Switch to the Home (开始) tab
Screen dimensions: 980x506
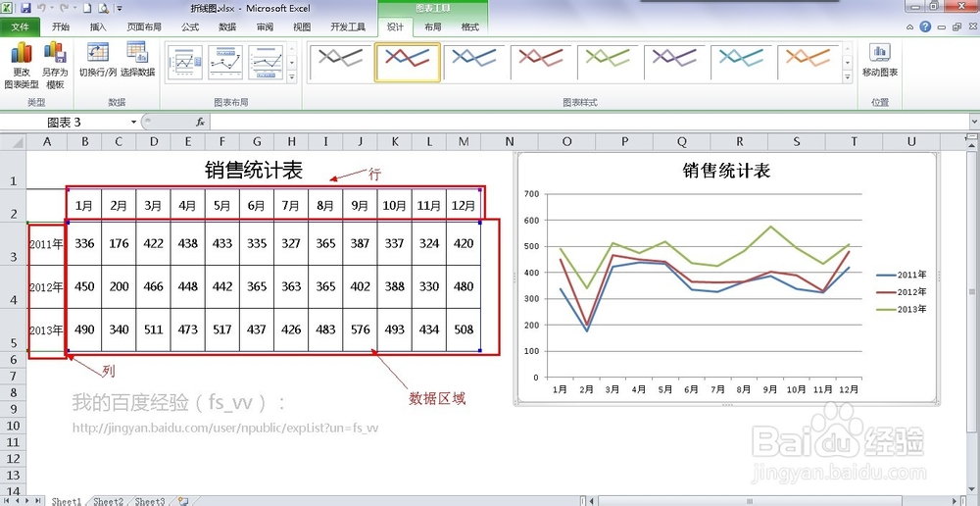61,26
